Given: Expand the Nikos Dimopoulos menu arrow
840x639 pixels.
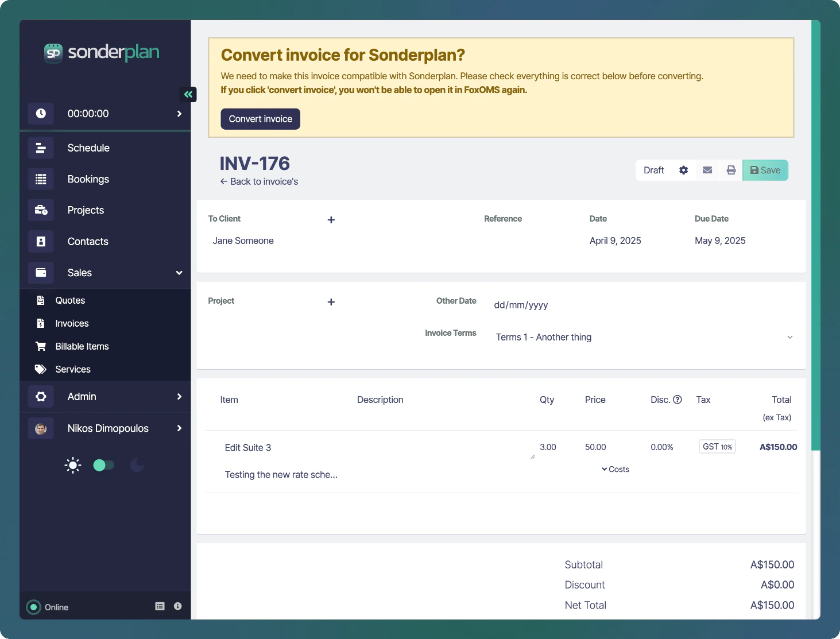Looking at the screenshot, I should click(179, 428).
